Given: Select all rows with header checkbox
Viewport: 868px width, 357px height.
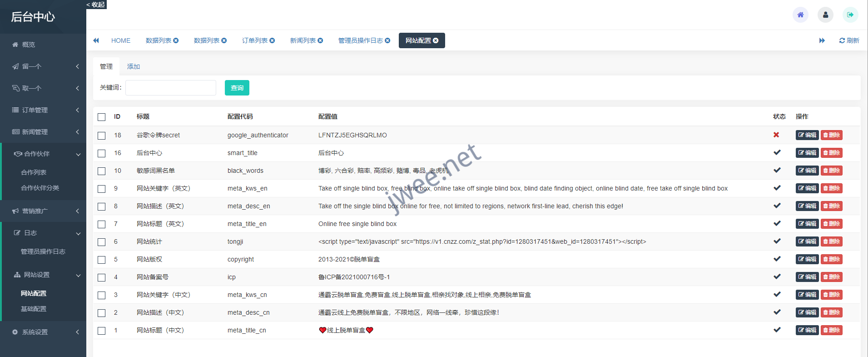Looking at the screenshot, I should [x=102, y=117].
